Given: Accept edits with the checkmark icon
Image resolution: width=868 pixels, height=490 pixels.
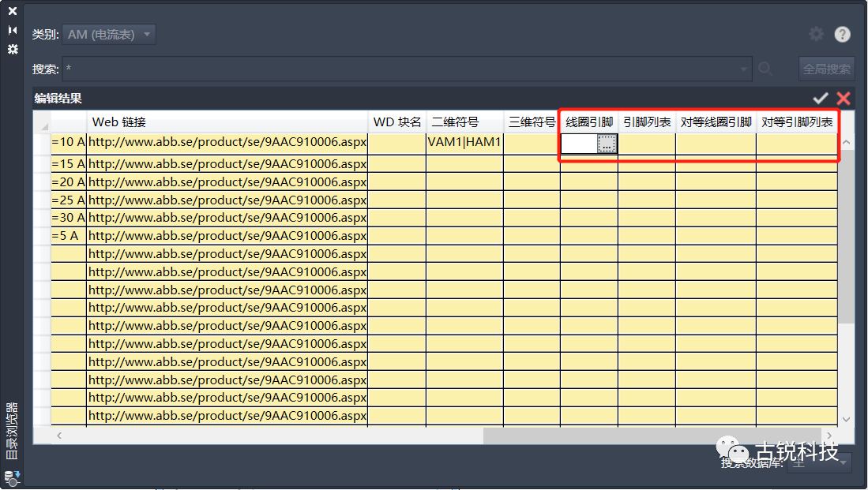Looking at the screenshot, I should point(821,99).
